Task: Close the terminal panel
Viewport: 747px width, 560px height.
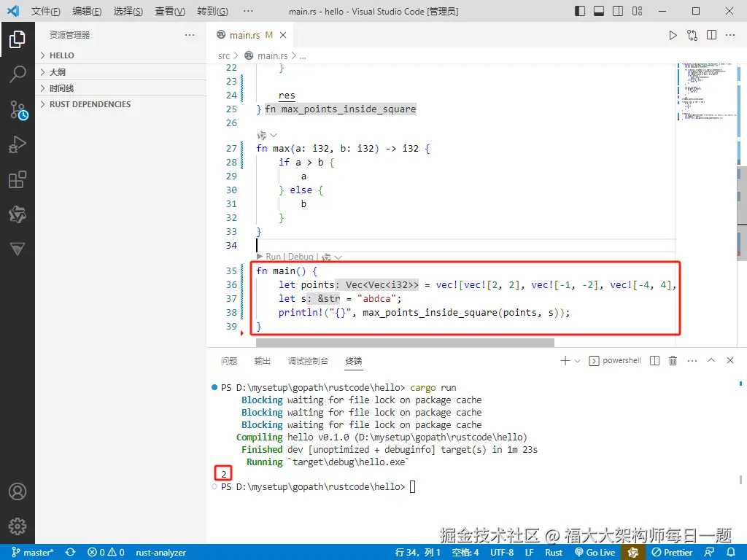Action: (x=729, y=360)
